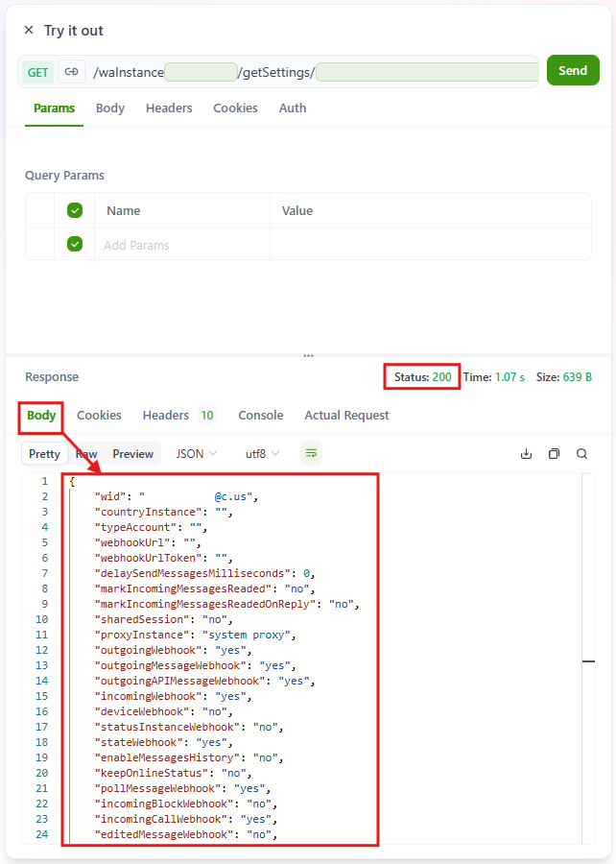Search within the response body

[581, 454]
